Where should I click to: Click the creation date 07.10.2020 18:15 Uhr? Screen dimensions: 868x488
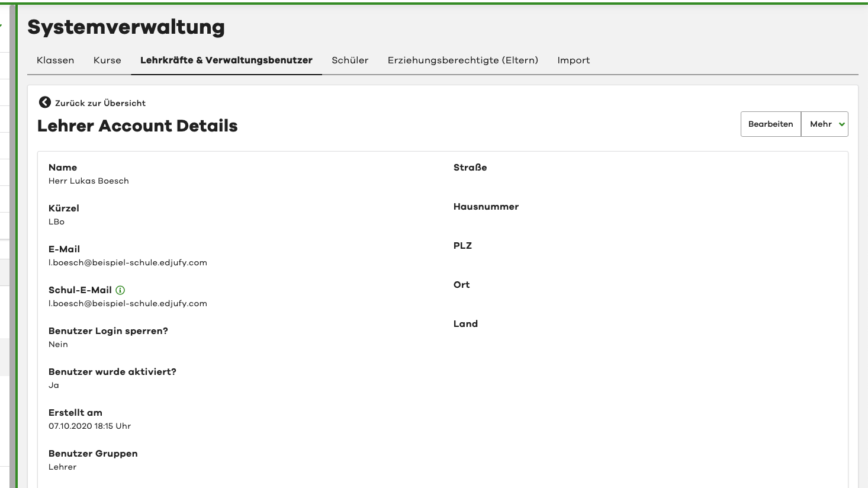tap(89, 426)
